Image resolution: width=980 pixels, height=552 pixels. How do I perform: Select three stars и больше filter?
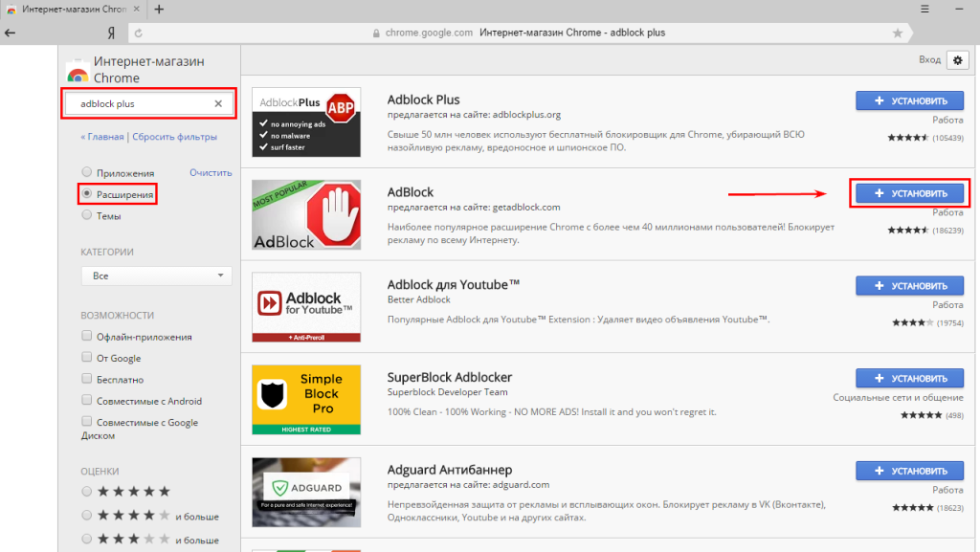pos(87,539)
